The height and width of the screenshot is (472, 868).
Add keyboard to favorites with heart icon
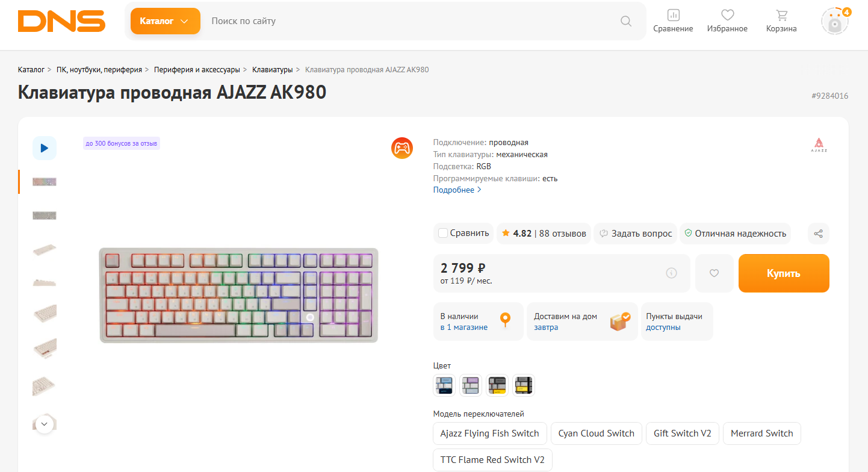tap(714, 273)
